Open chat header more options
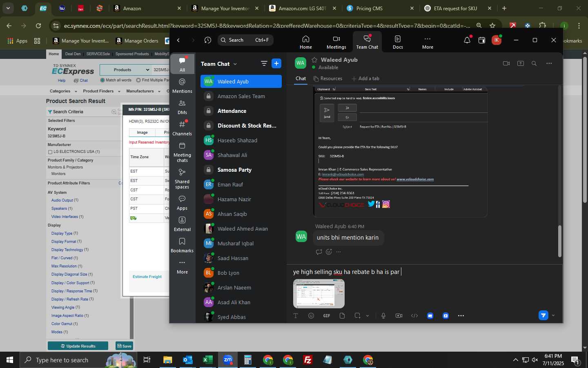The image size is (588, 368). (x=549, y=63)
